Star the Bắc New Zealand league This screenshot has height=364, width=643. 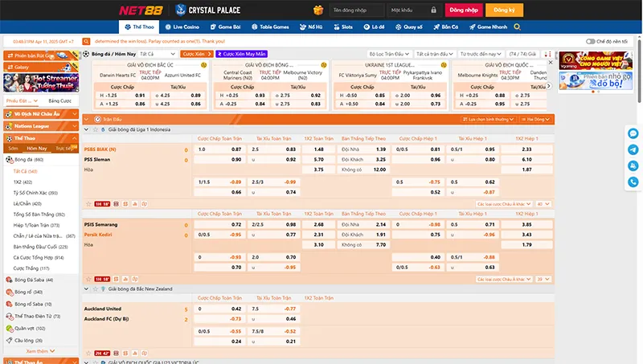tap(95, 289)
